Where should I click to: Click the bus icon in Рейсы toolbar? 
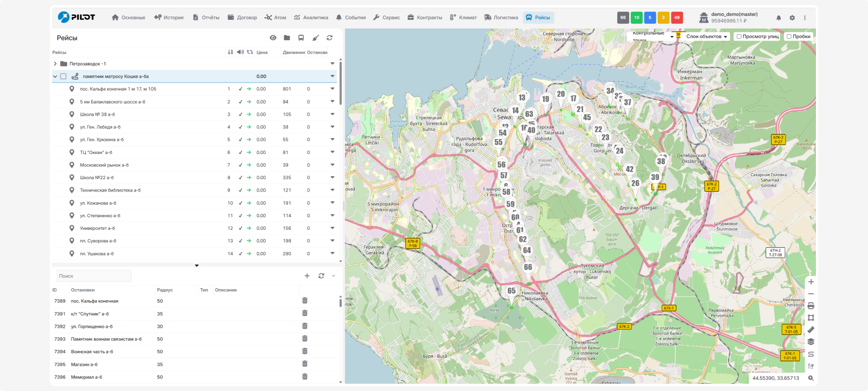pos(301,38)
